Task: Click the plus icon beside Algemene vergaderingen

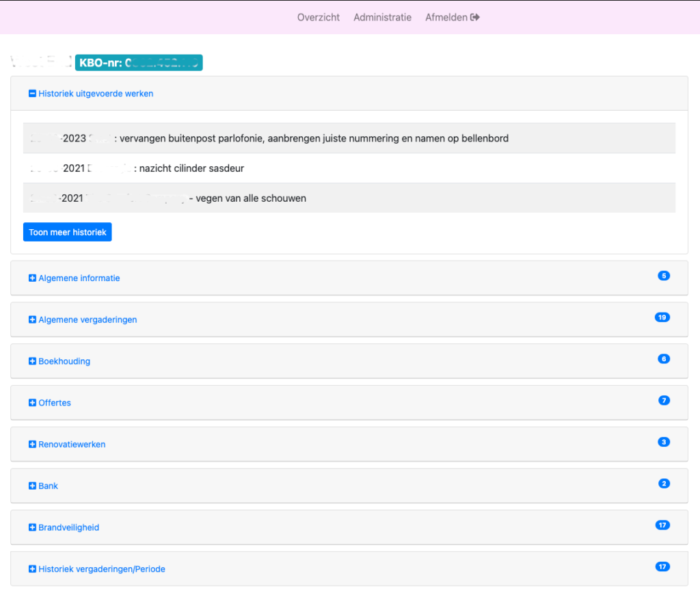Action: 32,319
